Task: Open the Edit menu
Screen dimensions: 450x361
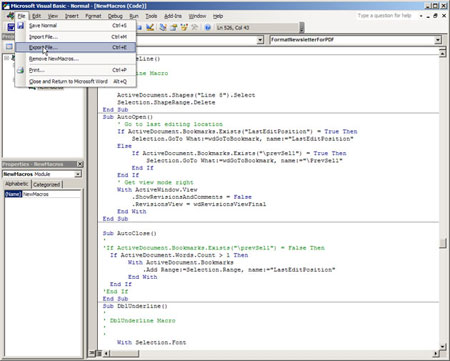Action: pyautogui.click(x=36, y=16)
